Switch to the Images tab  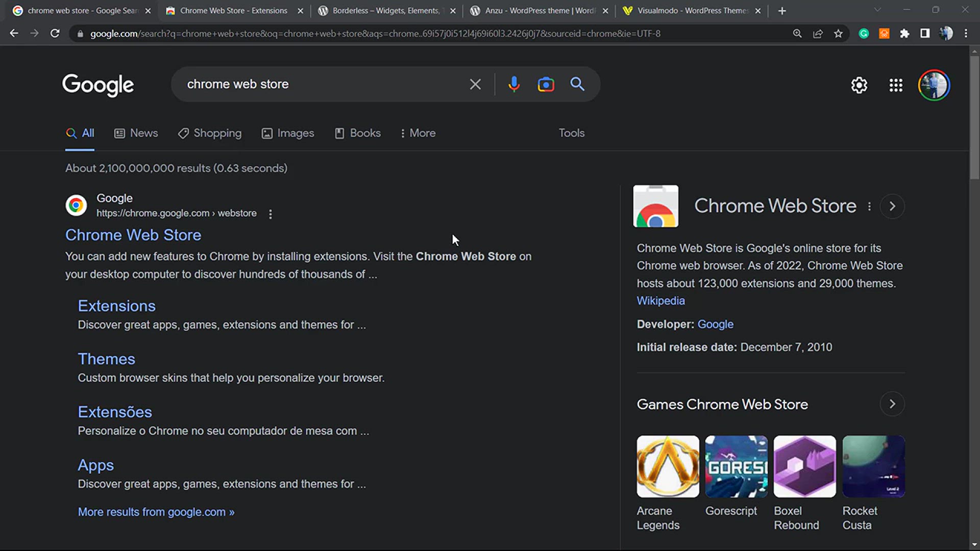coord(288,133)
